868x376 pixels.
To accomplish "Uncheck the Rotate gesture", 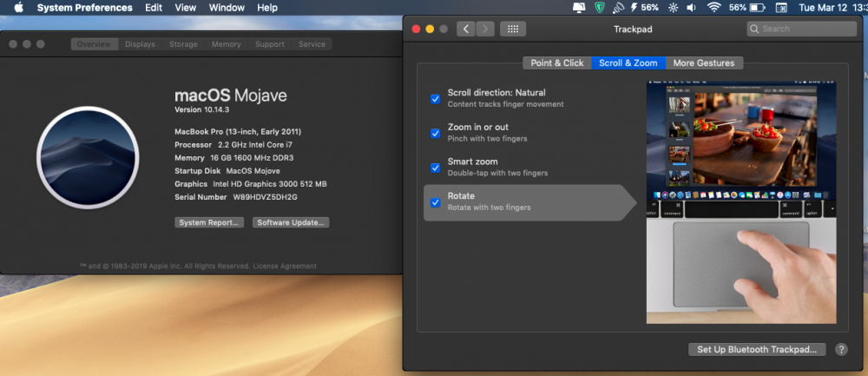I will coord(435,202).
